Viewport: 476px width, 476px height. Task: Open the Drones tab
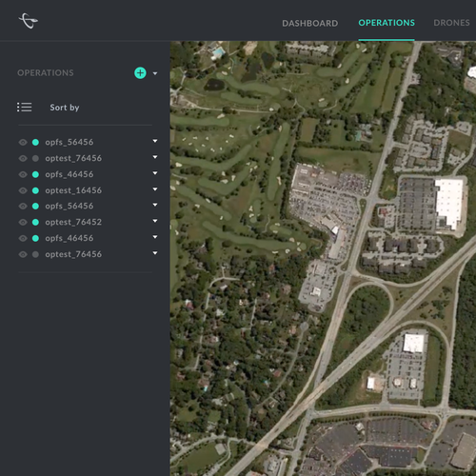click(451, 23)
